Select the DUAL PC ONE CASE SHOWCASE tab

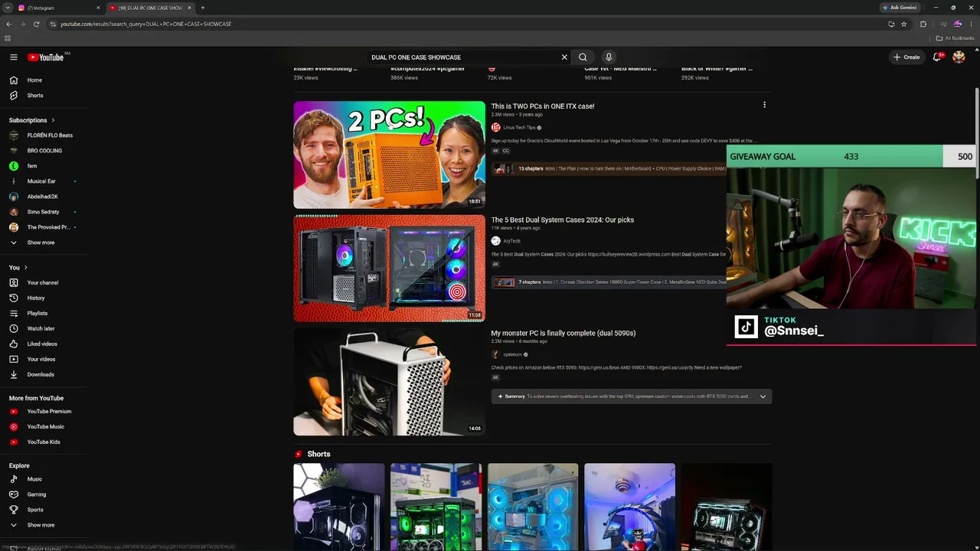click(x=150, y=8)
